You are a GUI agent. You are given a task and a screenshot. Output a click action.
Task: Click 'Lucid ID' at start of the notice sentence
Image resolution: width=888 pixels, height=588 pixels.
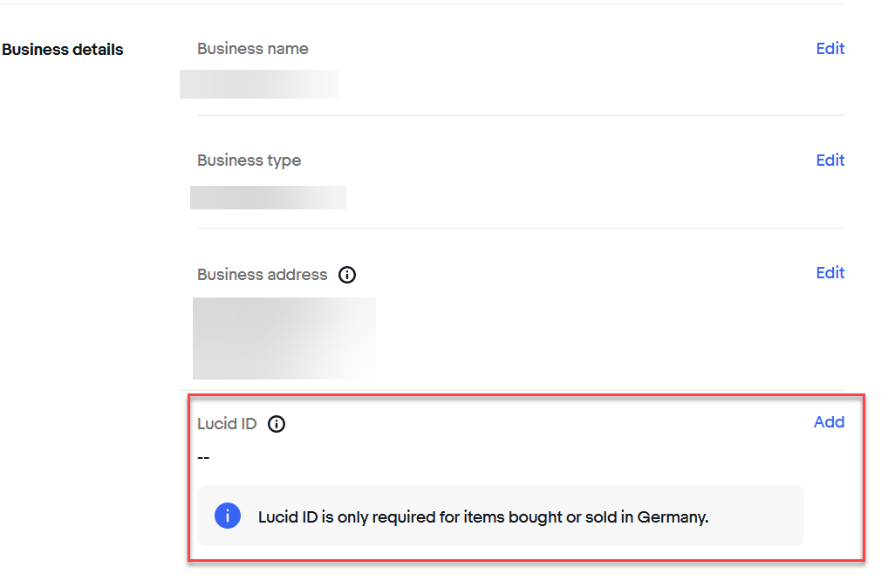click(x=288, y=517)
